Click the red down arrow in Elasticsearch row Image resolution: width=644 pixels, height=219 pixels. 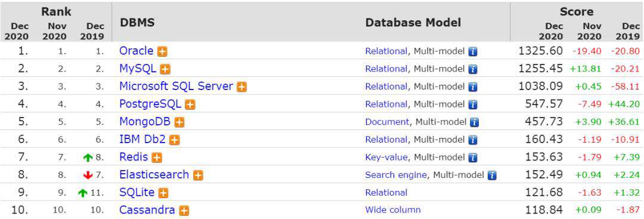(88, 175)
